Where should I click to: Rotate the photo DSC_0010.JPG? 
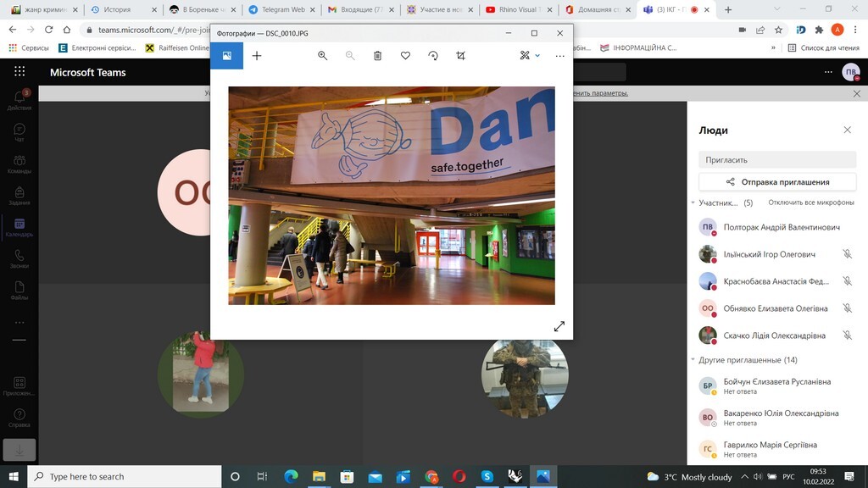pyautogui.click(x=433, y=56)
